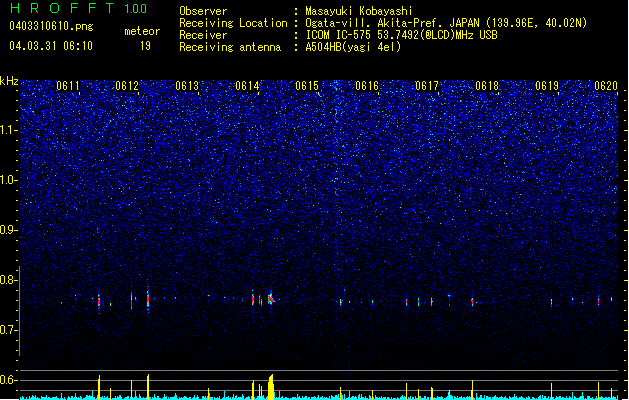Click the meteor echo just after 0612
Viewport: 629px width, 400px height.
pos(148,298)
